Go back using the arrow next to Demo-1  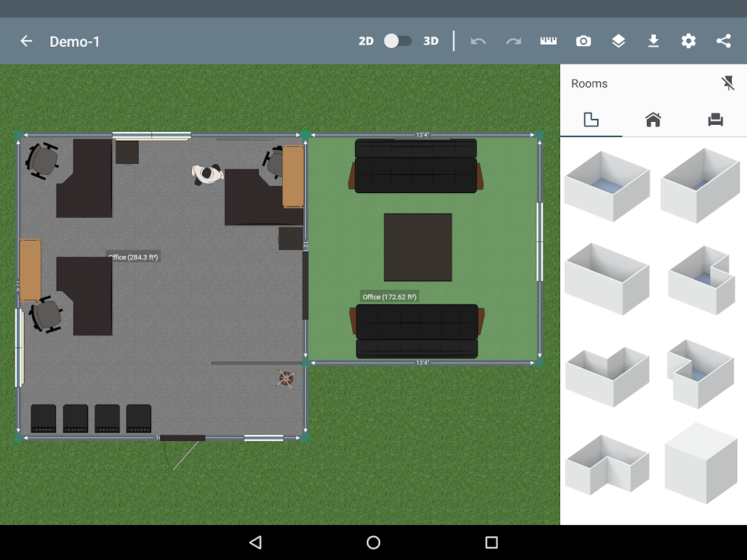pyautogui.click(x=26, y=41)
